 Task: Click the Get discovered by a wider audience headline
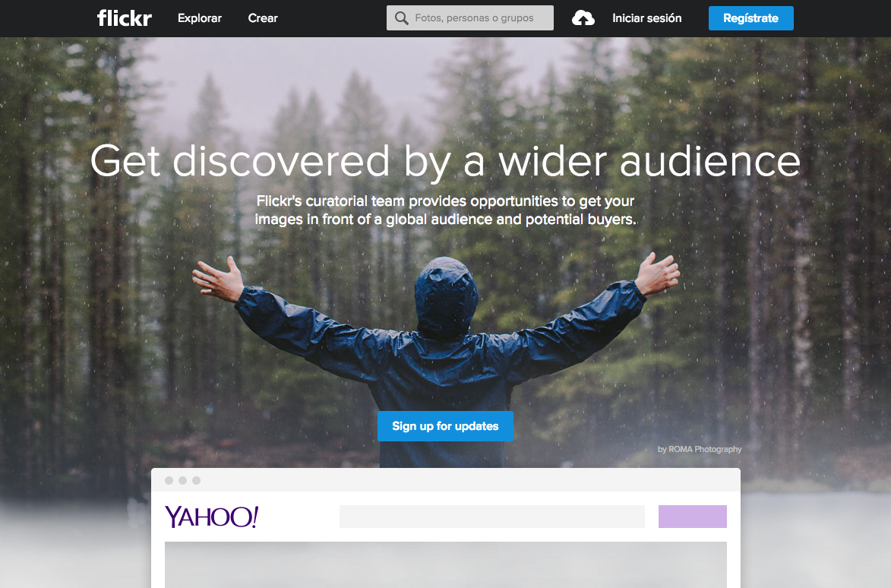445,162
